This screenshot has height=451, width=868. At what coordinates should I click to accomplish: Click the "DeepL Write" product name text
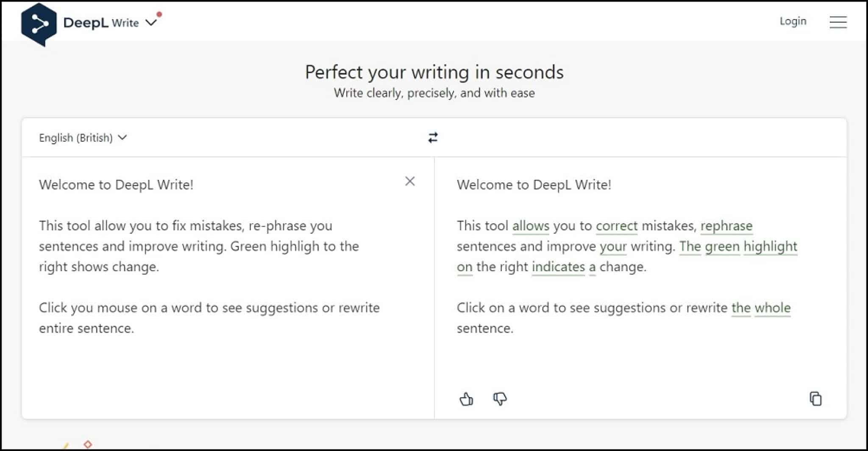click(101, 22)
